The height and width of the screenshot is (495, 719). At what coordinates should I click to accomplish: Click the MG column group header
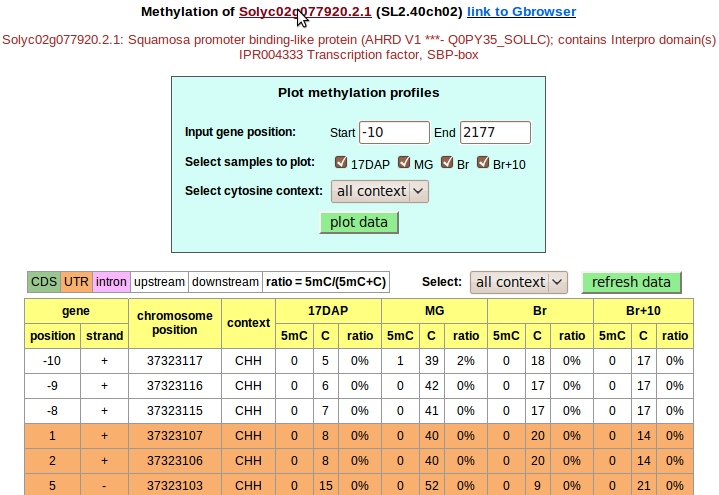click(434, 311)
